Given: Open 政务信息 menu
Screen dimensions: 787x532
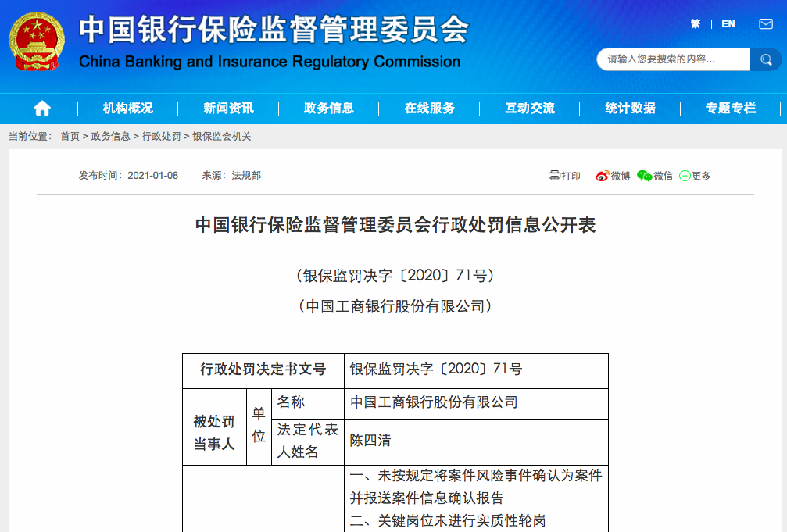Looking at the screenshot, I should pos(329,108).
